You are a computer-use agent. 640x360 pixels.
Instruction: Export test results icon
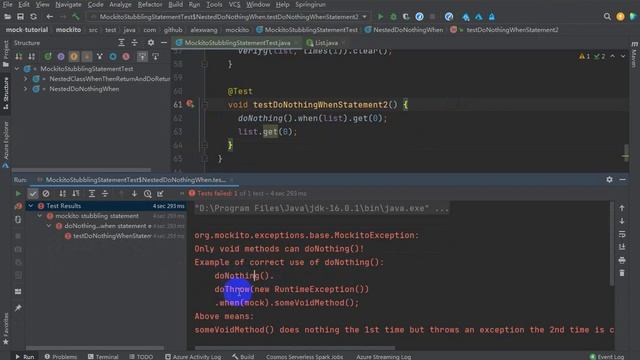pos(160,193)
